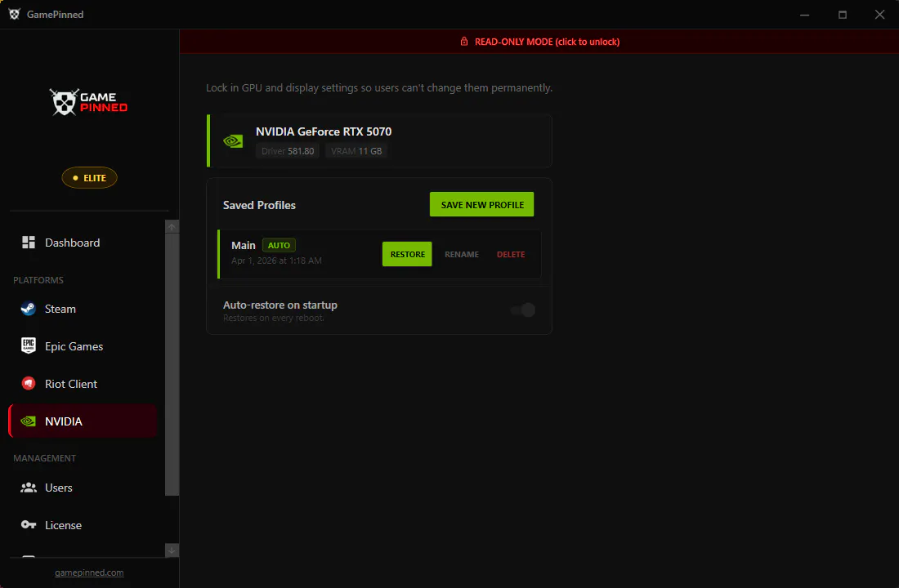This screenshot has height=588, width=899.
Task: Click NVIDIA logo in GPU card
Action: point(234,141)
